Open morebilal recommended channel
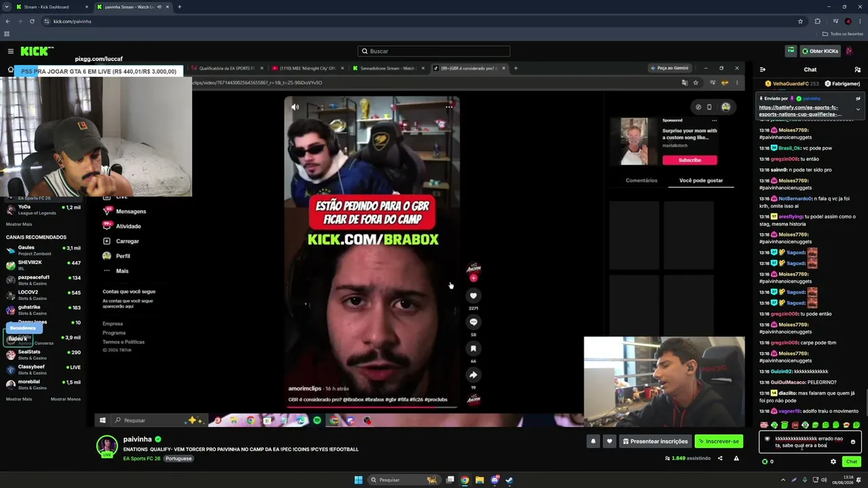Viewport: 868px width, 488px height. pos(43,384)
